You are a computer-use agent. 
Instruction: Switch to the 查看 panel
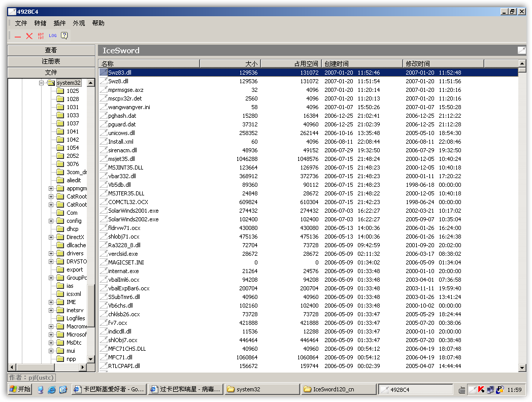coord(51,50)
